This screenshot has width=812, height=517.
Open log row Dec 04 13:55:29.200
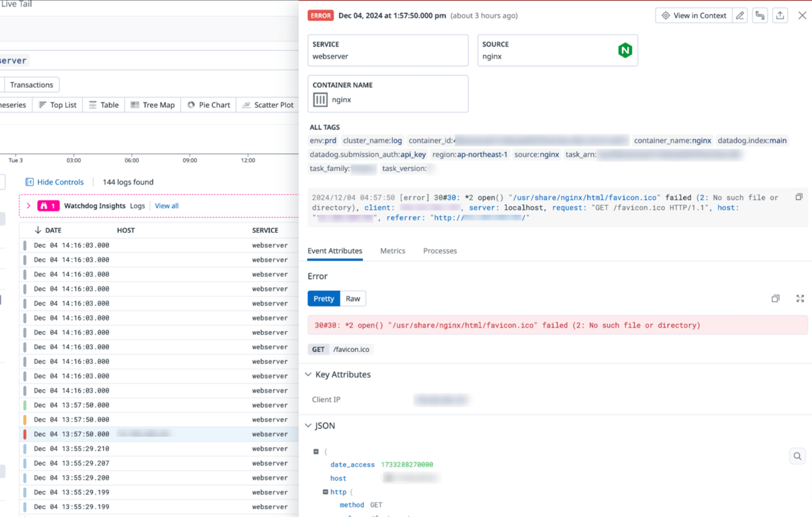[x=159, y=478]
